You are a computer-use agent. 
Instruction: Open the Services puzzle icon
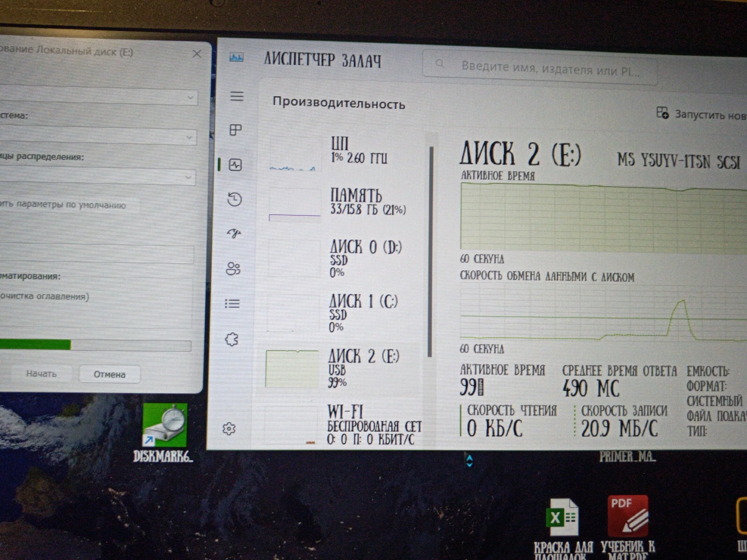click(x=232, y=339)
